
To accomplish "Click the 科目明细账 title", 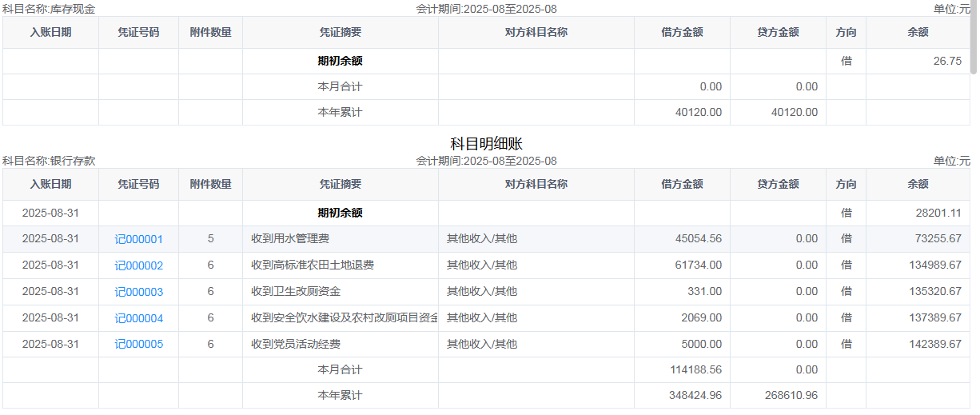I will point(486,144).
